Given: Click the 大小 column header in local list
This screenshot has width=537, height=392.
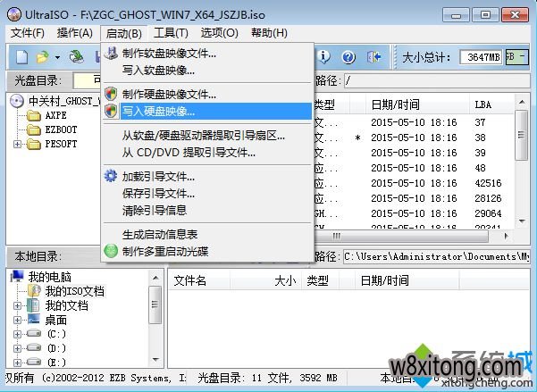Looking at the screenshot, I should [x=265, y=280].
